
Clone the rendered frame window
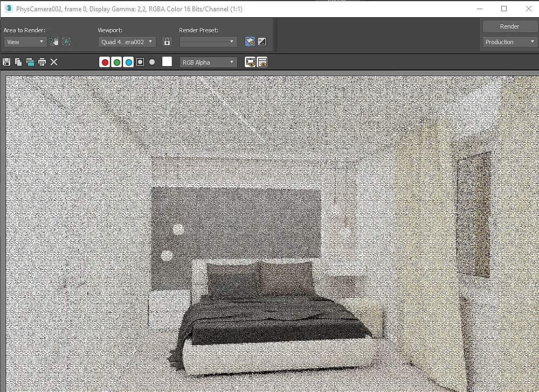(x=30, y=62)
